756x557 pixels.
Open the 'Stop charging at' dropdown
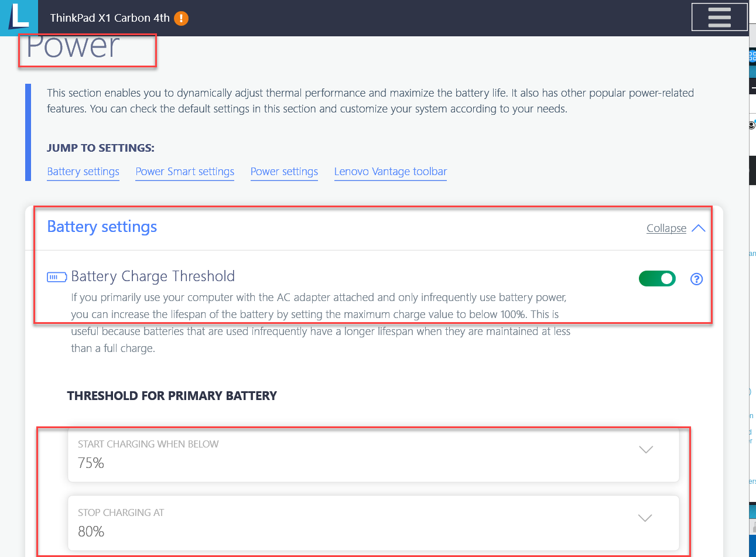point(645,518)
